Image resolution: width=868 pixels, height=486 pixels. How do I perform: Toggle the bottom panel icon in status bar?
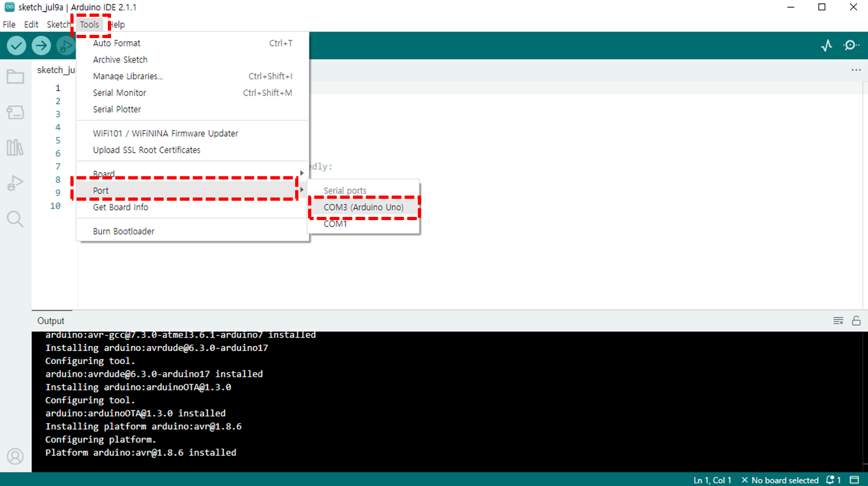854,480
